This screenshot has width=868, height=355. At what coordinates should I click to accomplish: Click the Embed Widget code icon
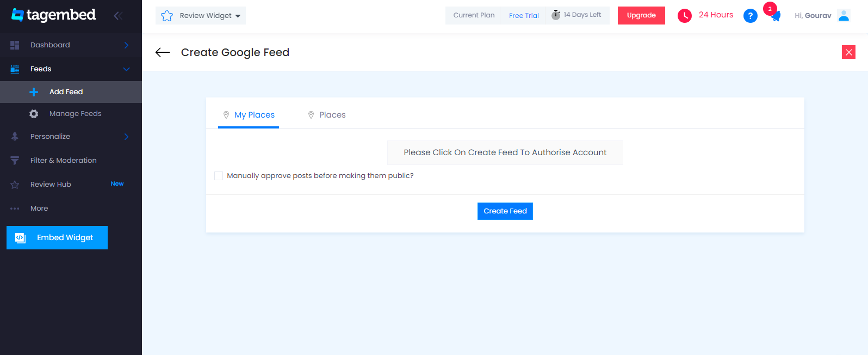(20, 238)
